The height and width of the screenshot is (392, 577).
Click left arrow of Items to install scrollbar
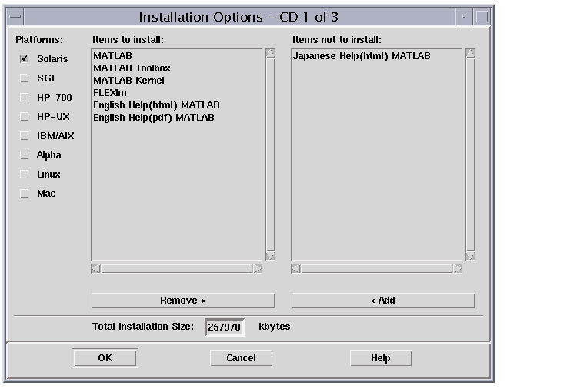(95, 268)
